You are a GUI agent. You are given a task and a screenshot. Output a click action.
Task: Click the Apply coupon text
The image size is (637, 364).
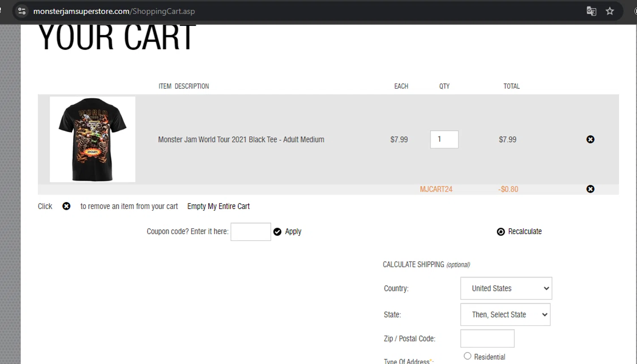293,231
